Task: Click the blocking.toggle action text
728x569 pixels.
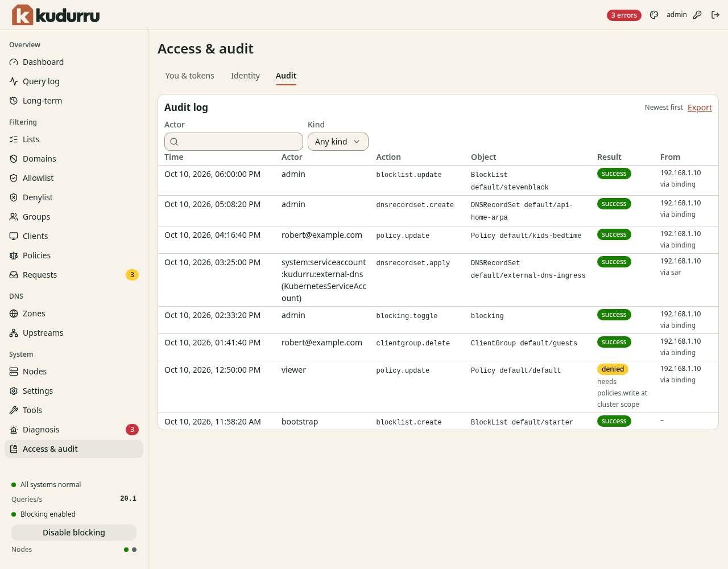Action: point(407,316)
